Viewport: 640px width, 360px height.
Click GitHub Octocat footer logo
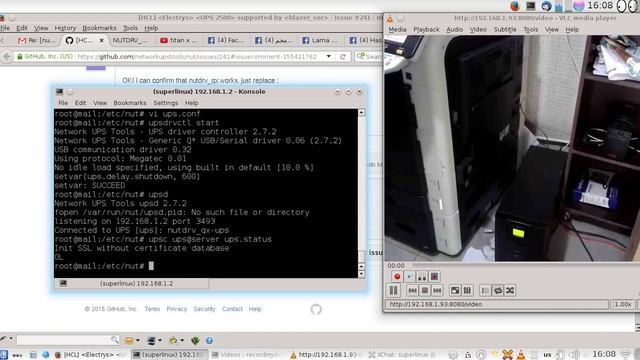coord(316,309)
